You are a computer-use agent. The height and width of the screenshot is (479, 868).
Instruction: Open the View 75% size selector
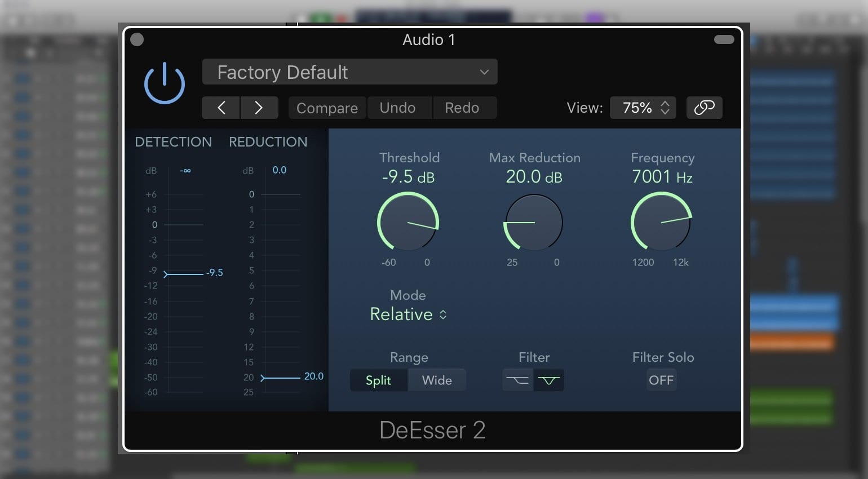[643, 108]
